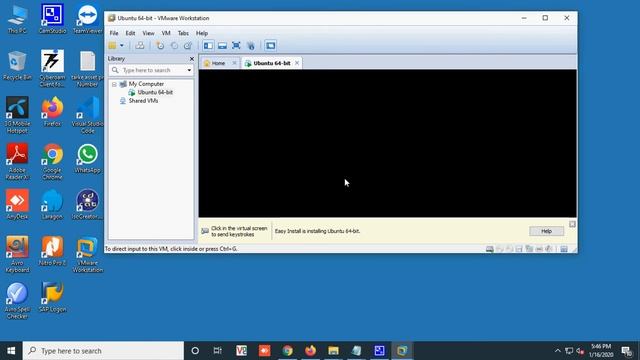Click the keyboard icon in message bar
Screen dimensions: 640x360
pos(205,231)
